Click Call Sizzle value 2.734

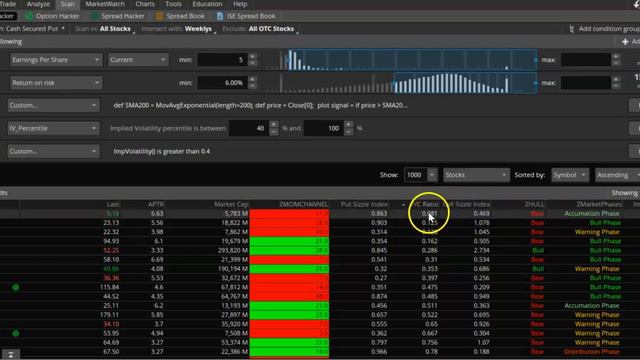coord(482,251)
